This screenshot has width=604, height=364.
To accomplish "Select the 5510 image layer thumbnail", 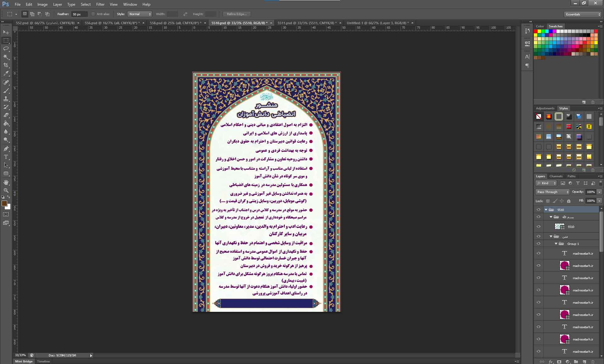I will click(559, 227).
